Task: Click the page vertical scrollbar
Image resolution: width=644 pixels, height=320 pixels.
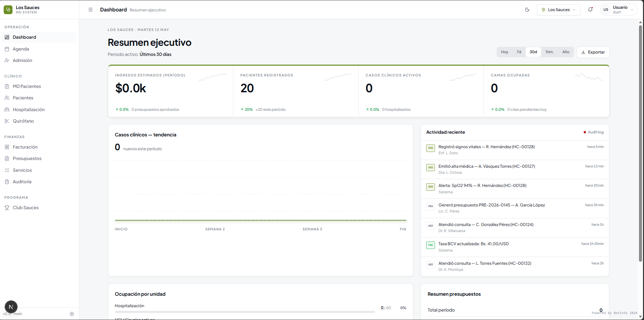Action: pos(640,141)
